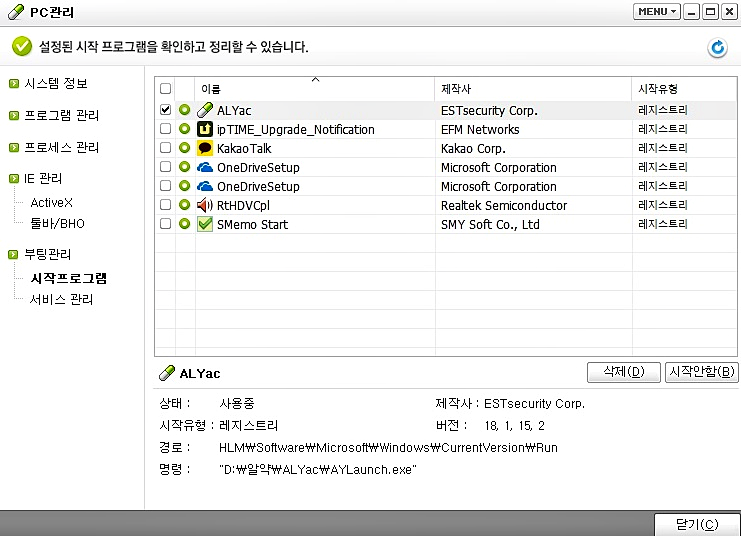Check the first OneDriveSetup checkbox

tap(165, 166)
